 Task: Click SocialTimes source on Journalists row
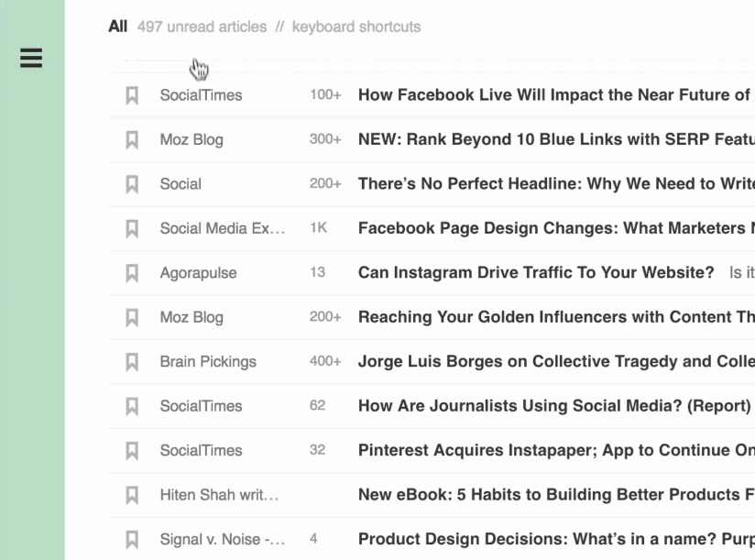coord(202,406)
